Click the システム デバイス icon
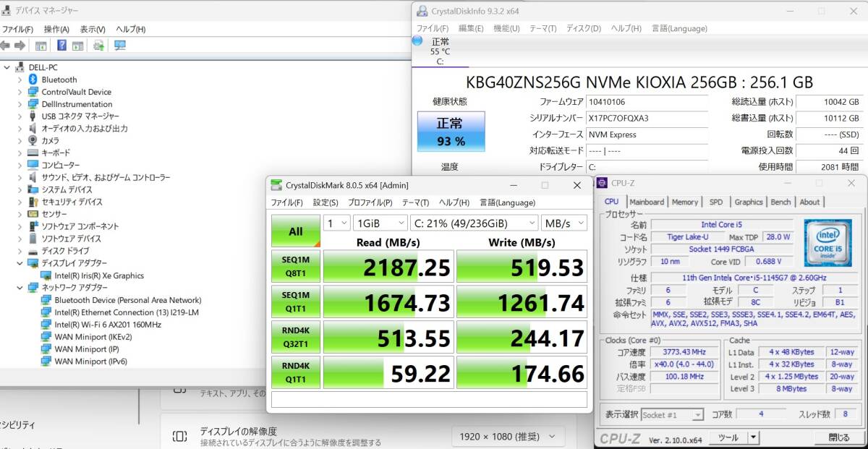868x449 pixels. (33, 190)
